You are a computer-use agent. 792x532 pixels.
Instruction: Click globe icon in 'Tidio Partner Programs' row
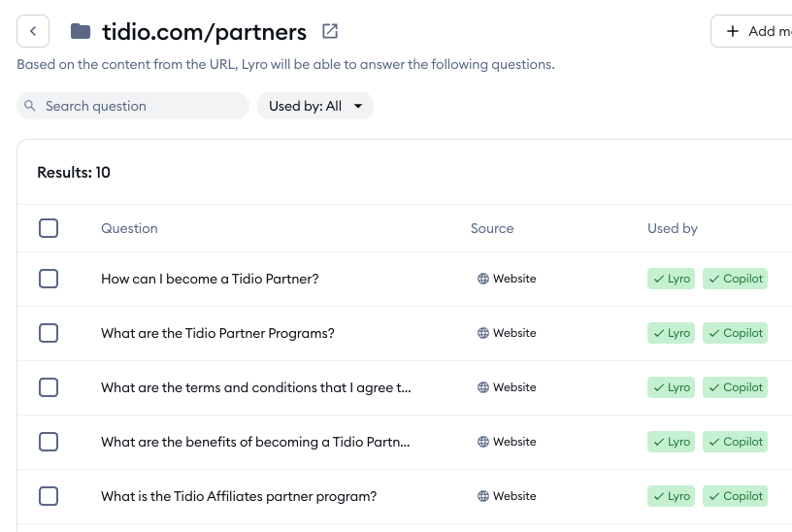[x=483, y=333]
